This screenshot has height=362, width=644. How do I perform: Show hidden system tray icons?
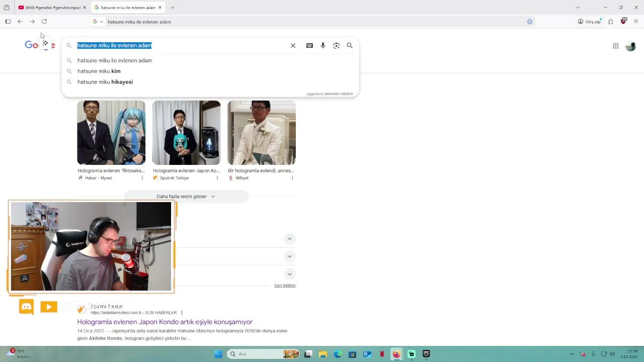(572, 354)
